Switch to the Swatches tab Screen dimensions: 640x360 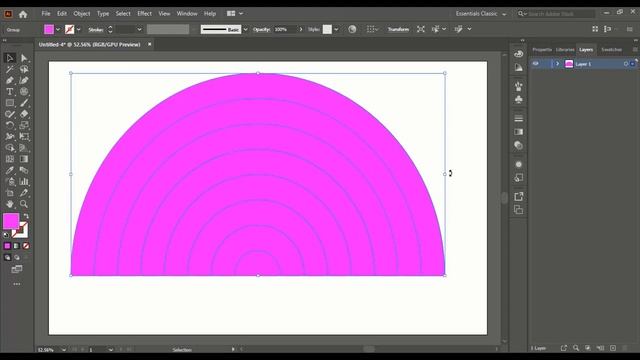[611, 49]
